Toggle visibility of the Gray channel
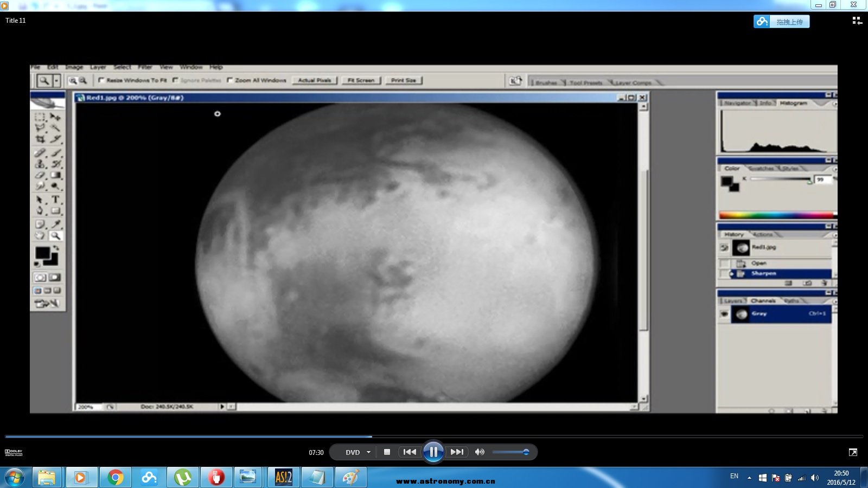 click(724, 314)
